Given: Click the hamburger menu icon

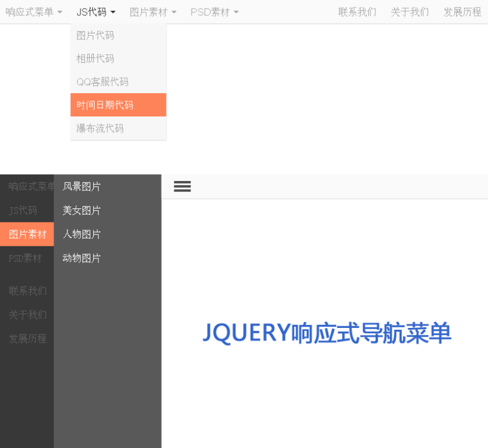Looking at the screenshot, I should pos(182,187).
